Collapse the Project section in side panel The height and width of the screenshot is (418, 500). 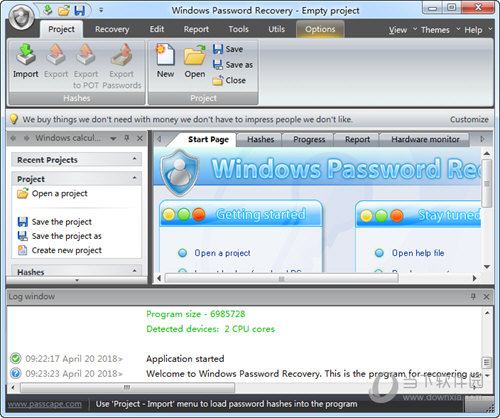[135, 178]
